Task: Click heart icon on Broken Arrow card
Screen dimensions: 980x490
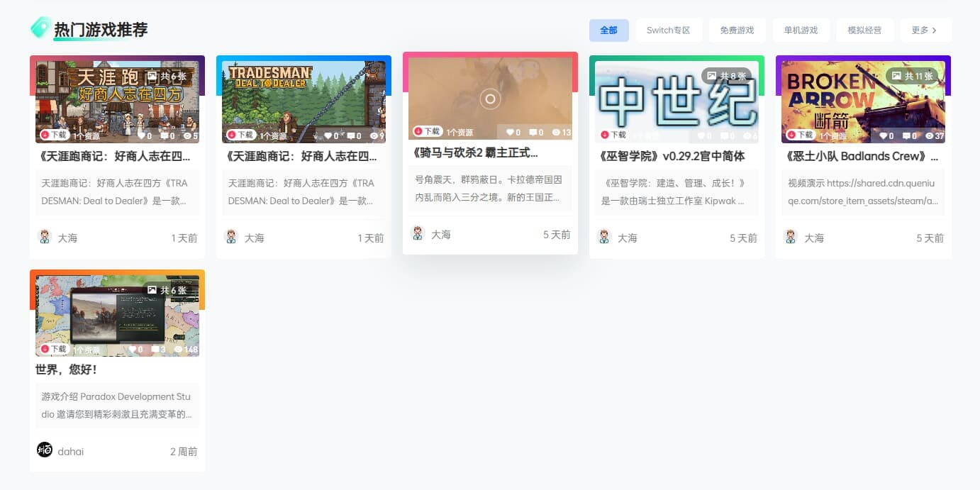Action: tap(883, 135)
